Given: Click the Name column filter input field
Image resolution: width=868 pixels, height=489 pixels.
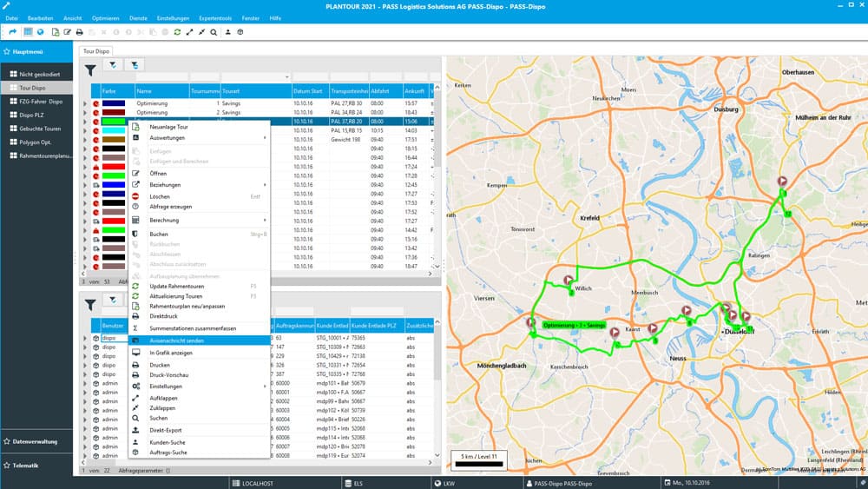Looking at the screenshot, I should click(x=161, y=77).
